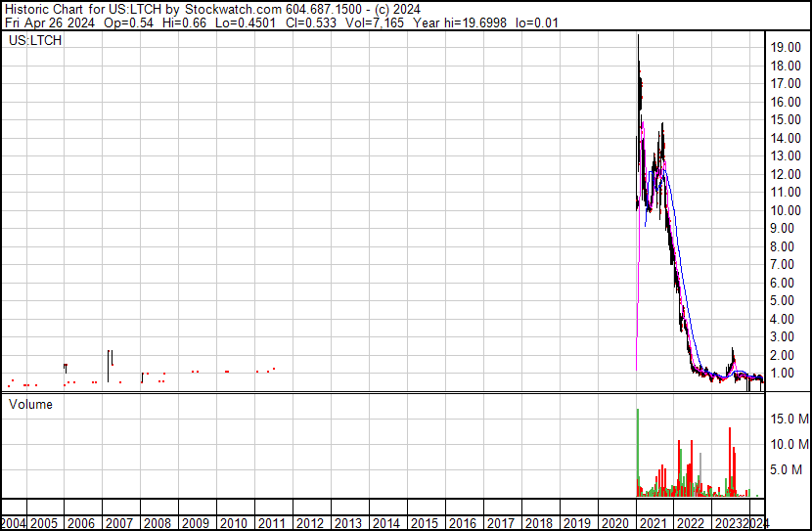This screenshot has width=812, height=531.
Task: Click the tallest green volume bar
Action: click(x=637, y=450)
